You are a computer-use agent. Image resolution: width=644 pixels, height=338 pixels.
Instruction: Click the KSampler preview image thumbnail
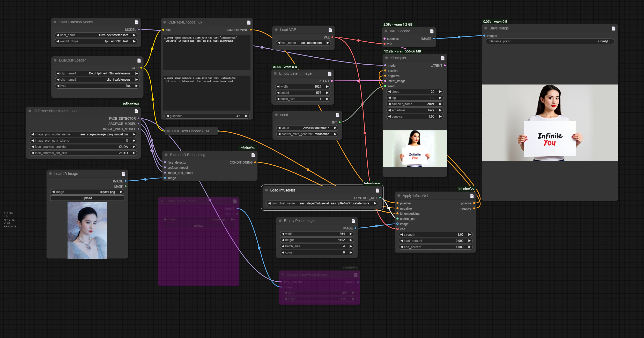(415, 149)
